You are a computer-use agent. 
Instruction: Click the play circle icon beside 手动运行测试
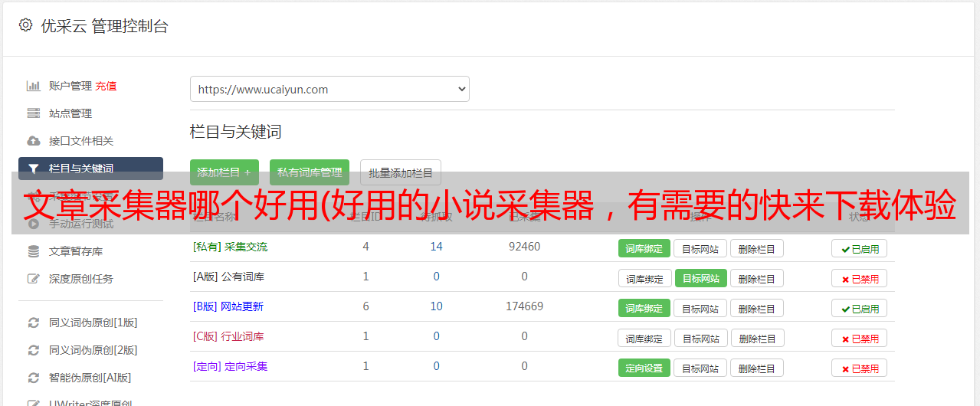tap(33, 224)
